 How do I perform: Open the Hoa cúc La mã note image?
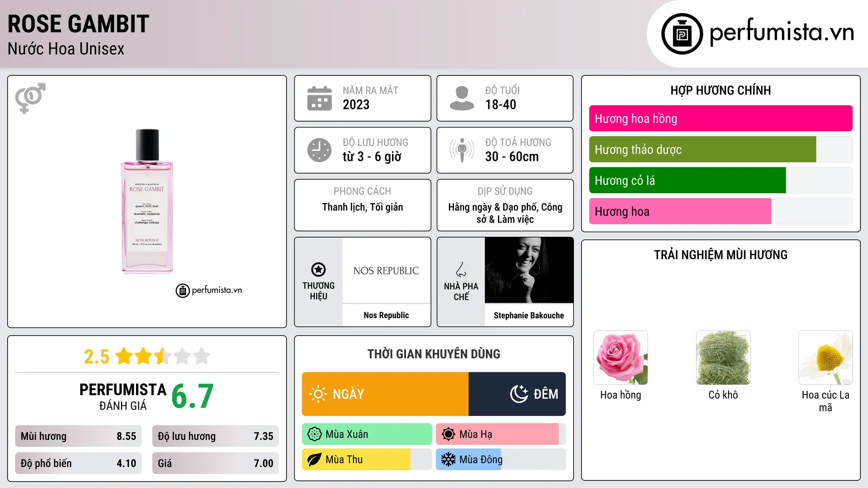pos(826,358)
